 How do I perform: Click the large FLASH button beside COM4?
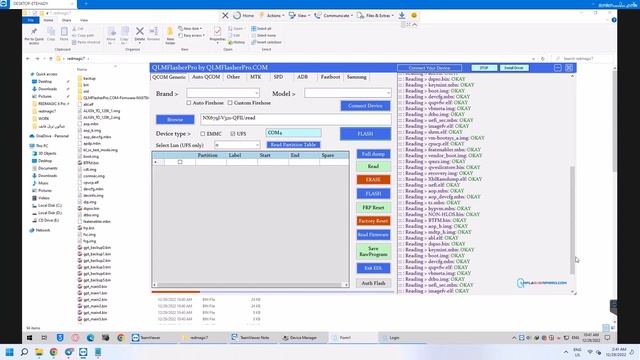tap(365, 133)
